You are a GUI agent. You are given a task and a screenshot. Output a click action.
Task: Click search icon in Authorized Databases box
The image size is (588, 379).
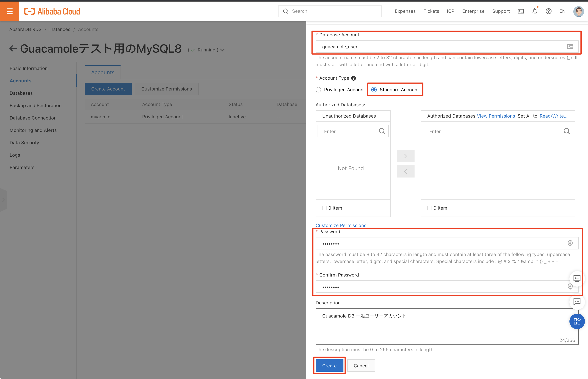coord(567,131)
